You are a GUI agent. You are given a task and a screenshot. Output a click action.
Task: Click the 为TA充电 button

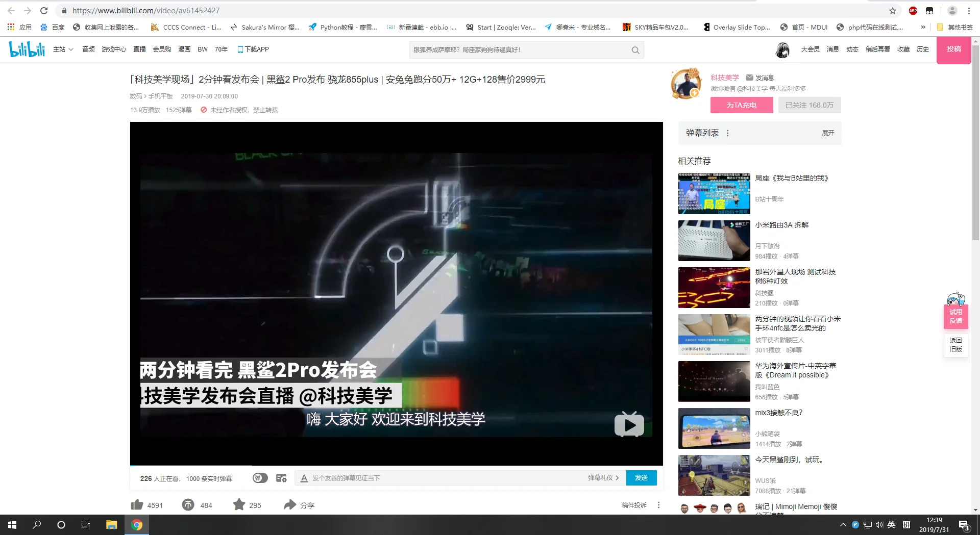(742, 105)
